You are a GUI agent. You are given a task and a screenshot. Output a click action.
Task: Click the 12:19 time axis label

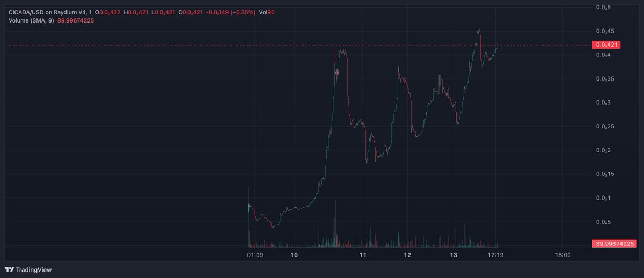coord(495,255)
